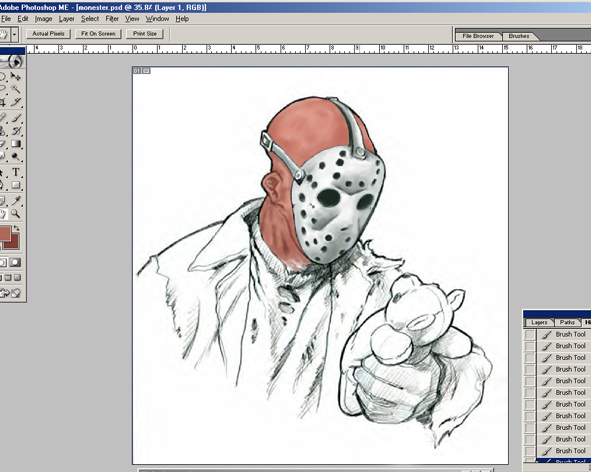
Task: Click the Actual Pixels button
Action: (x=48, y=34)
